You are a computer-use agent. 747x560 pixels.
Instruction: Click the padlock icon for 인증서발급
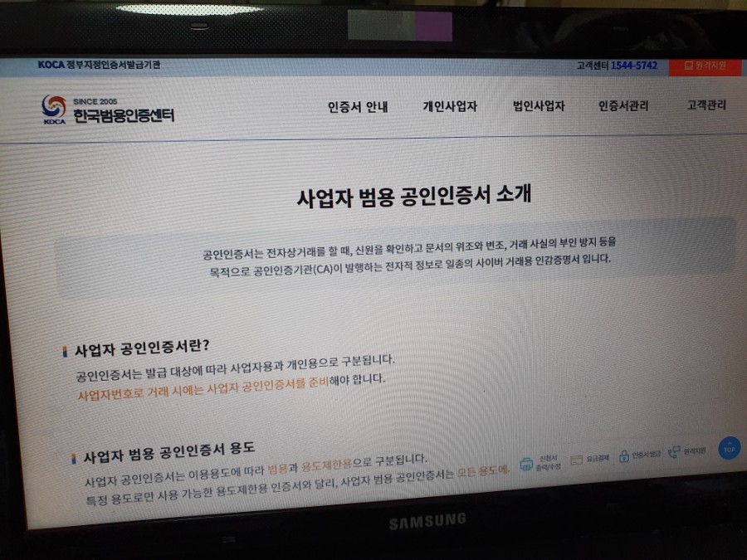click(x=623, y=455)
